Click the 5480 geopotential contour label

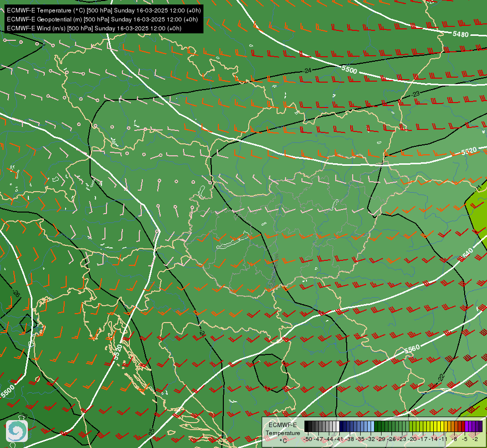tap(460, 34)
